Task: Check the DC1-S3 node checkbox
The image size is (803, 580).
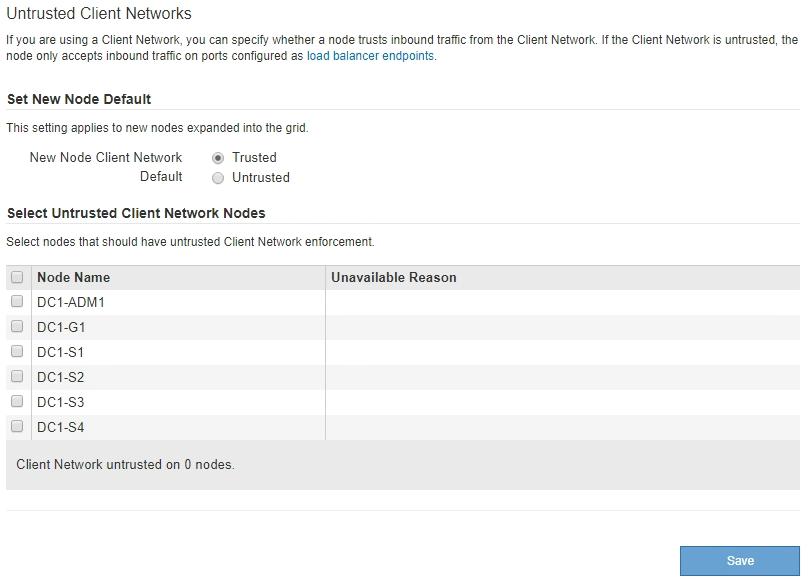Action: point(17,401)
